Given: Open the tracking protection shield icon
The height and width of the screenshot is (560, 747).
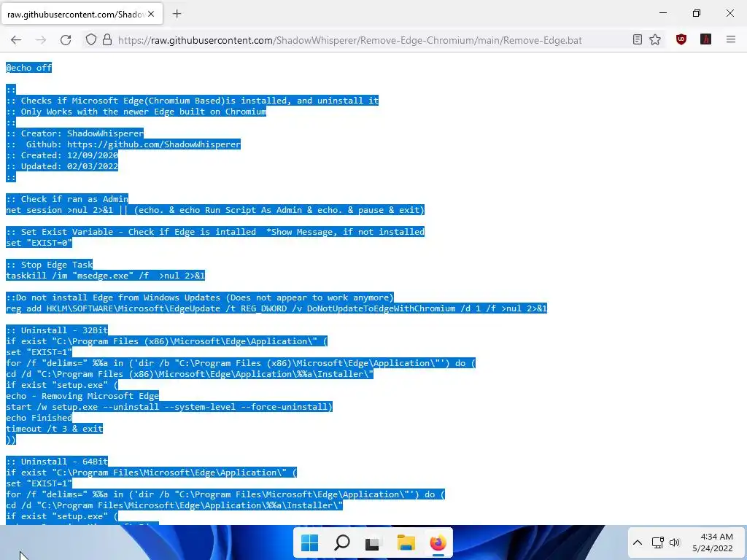Looking at the screenshot, I should [90, 40].
